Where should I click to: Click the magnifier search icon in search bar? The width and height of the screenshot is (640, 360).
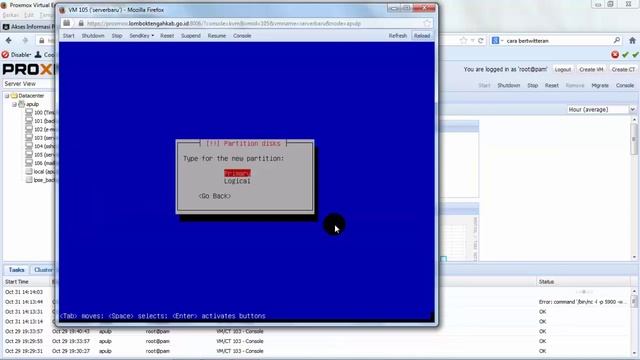tap(617, 40)
